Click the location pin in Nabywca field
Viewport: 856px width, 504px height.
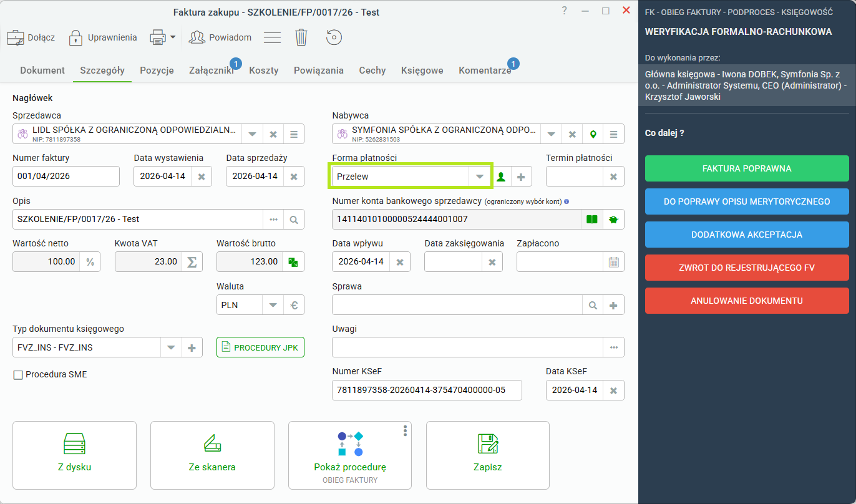593,134
